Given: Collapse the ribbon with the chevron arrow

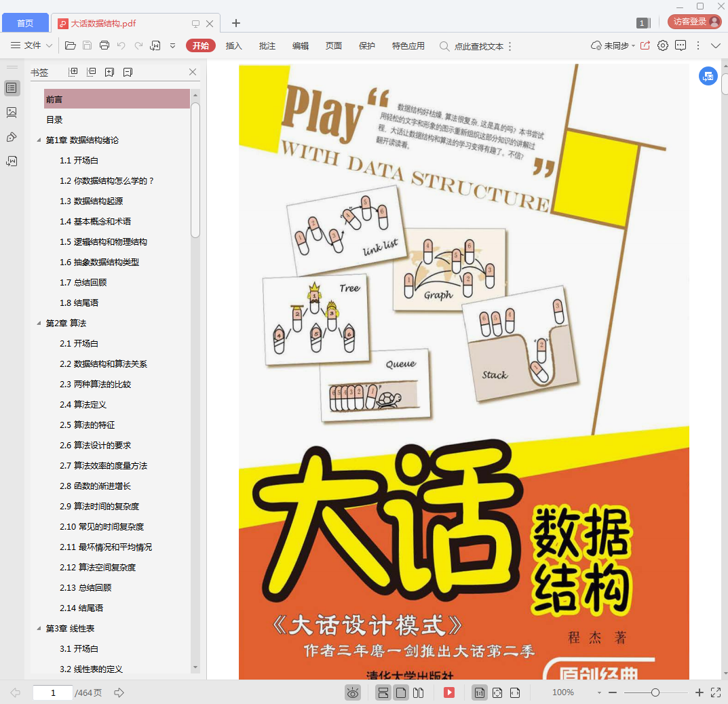Looking at the screenshot, I should (x=716, y=45).
